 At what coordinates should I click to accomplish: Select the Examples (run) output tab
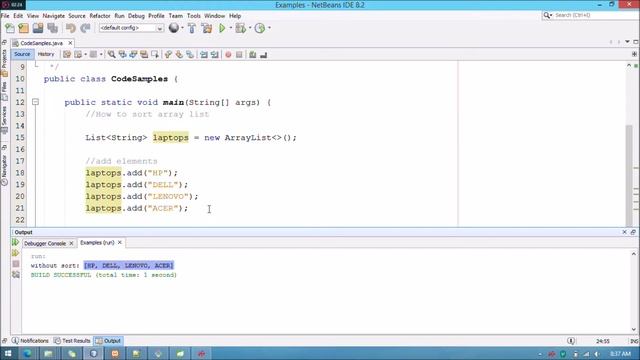point(97,242)
